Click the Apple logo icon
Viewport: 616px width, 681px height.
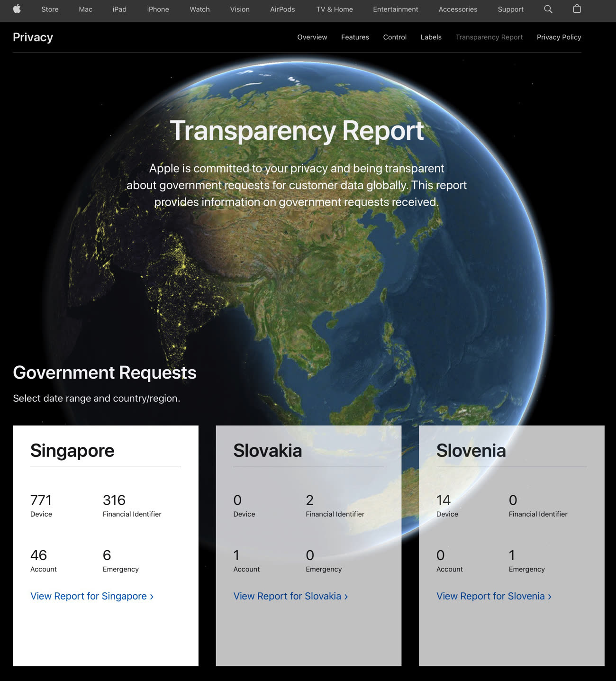point(17,9)
